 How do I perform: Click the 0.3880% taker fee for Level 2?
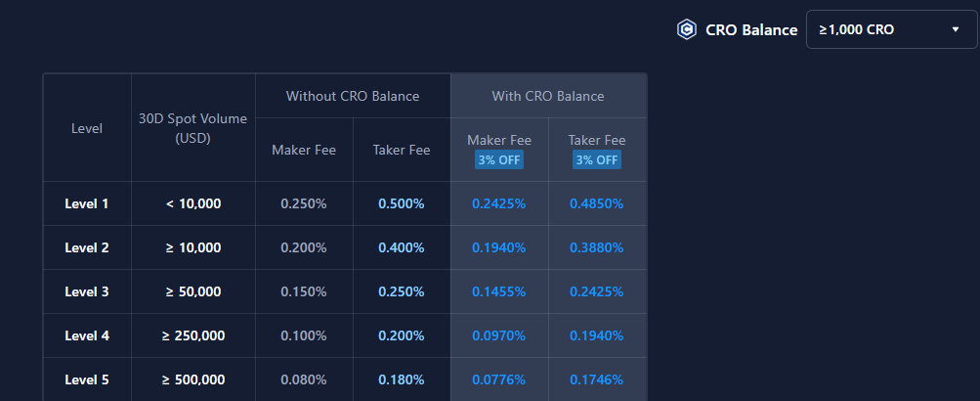click(597, 247)
